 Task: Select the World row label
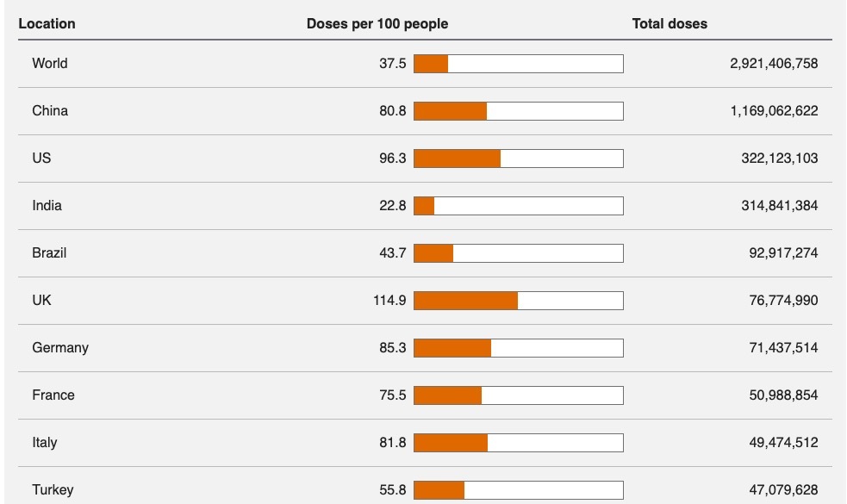pos(49,64)
